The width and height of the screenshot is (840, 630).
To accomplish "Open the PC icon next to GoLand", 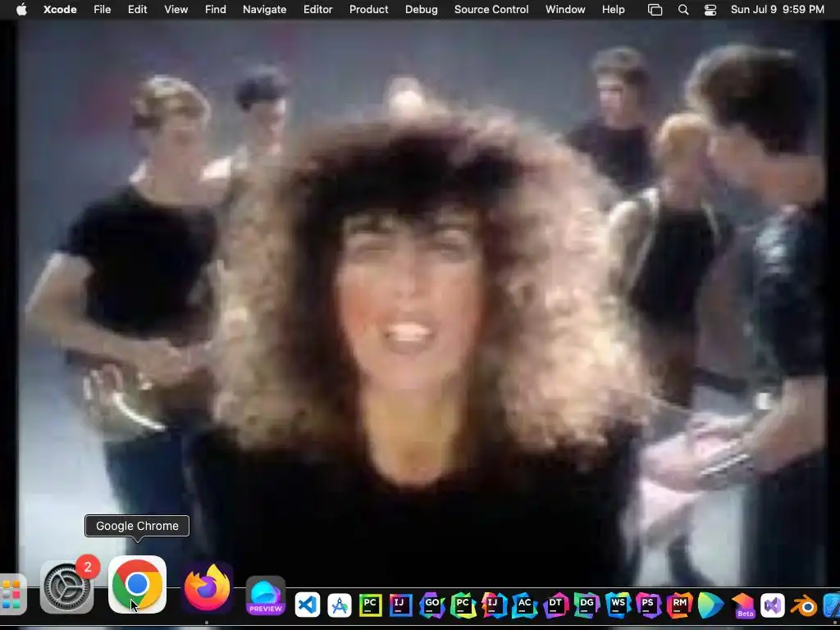I will [463, 605].
